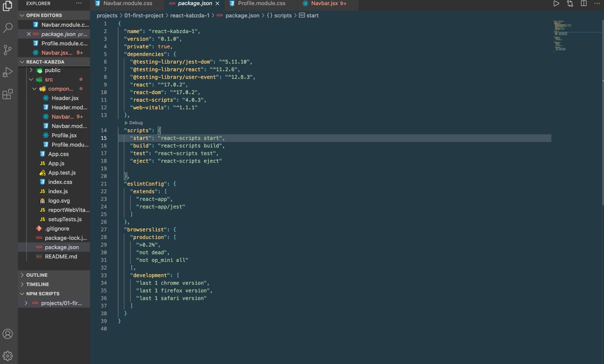Screen dimensions: 604x364
Task: Click the Debug code lens link
Action: (x=135, y=123)
